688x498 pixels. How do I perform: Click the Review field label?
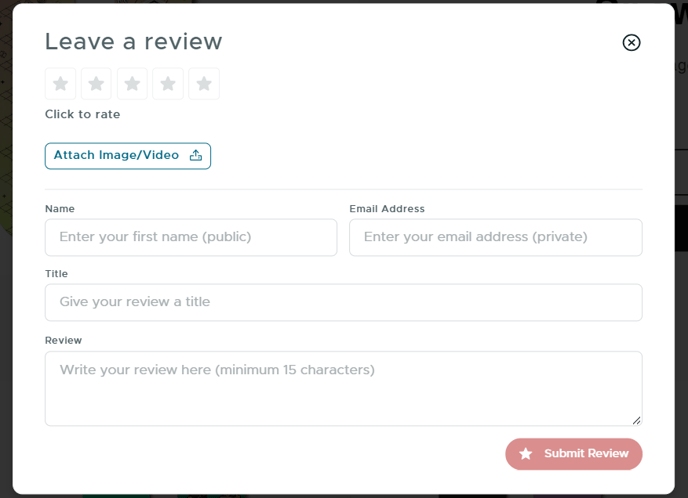(x=63, y=340)
